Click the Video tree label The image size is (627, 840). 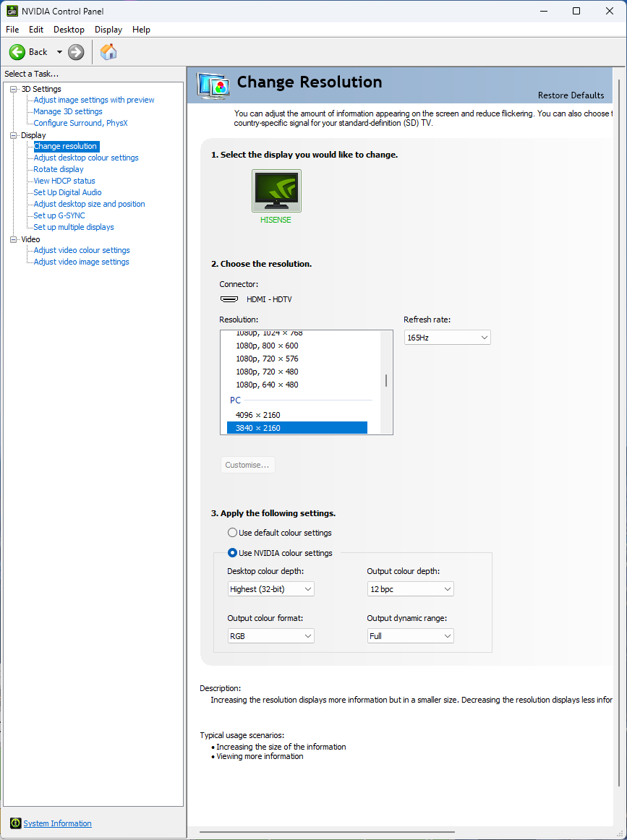pyautogui.click(x=30, y=239)
